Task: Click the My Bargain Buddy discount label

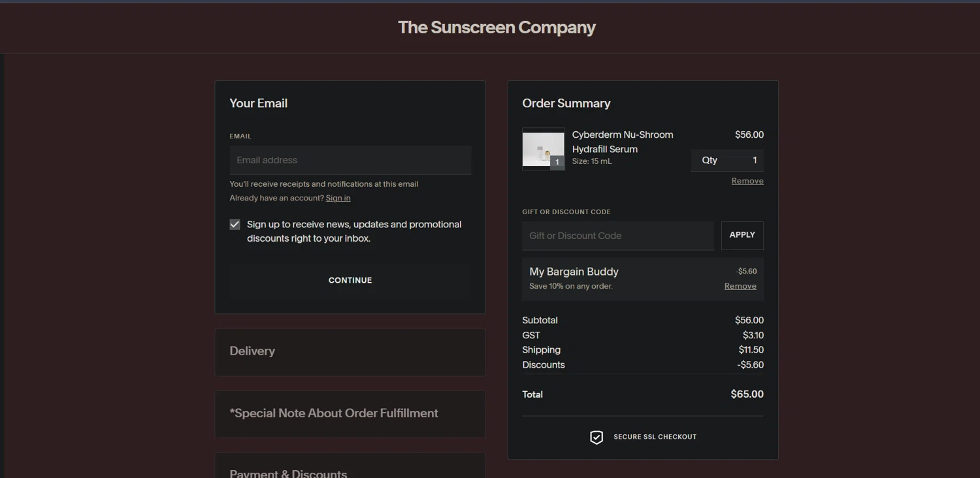Action: (x=574, y=272)
